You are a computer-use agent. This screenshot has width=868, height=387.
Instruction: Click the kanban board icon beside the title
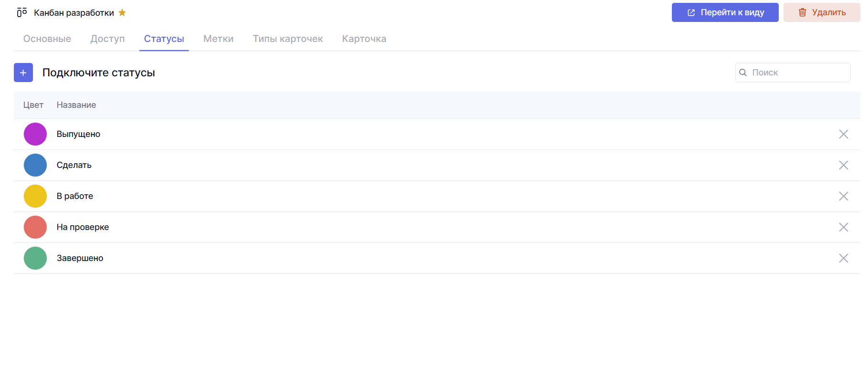pyautogui.click(x=21, y=12)
